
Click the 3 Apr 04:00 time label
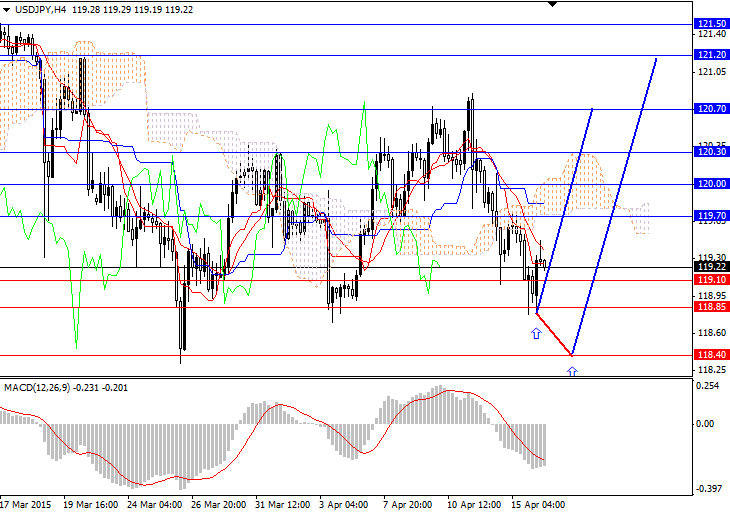[344, 505]
